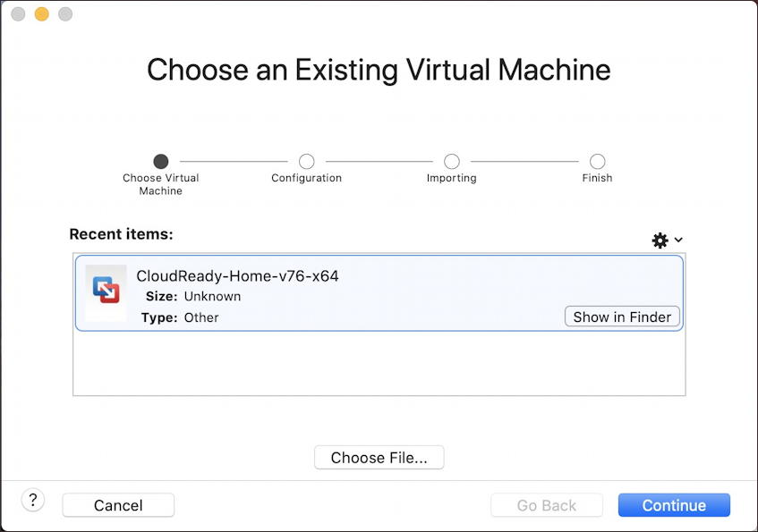
Task: Click the Recent items heading
Action: [122, 234]
